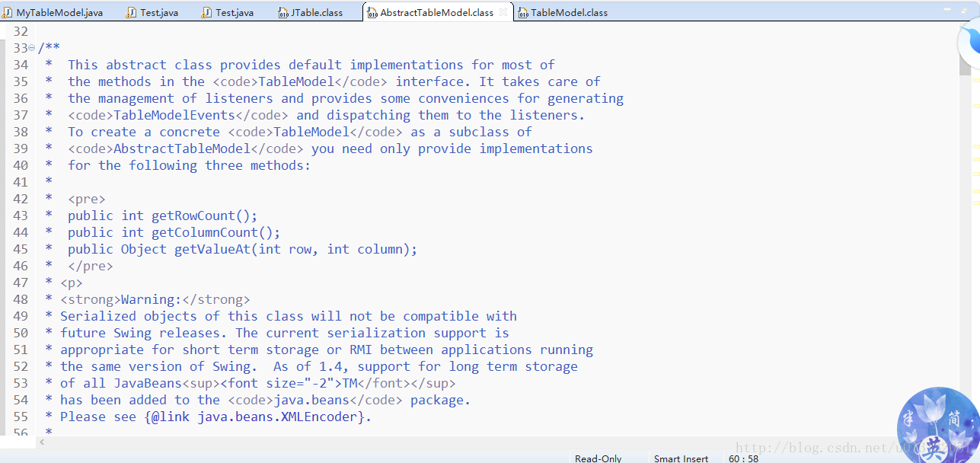Image resolution: width=980 pixels, height=463 pixels.
Task: Click line number 47 in the gutter
Action: [x=21, y=283]
